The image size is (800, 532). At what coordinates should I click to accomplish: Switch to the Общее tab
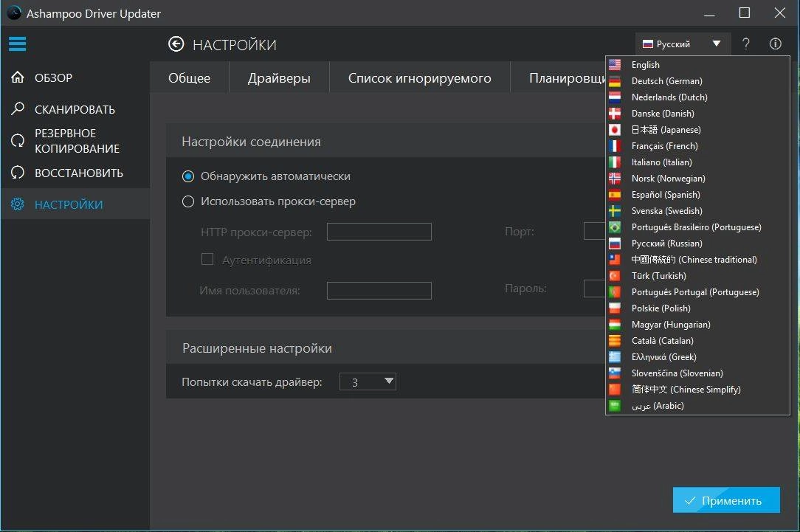189,78
